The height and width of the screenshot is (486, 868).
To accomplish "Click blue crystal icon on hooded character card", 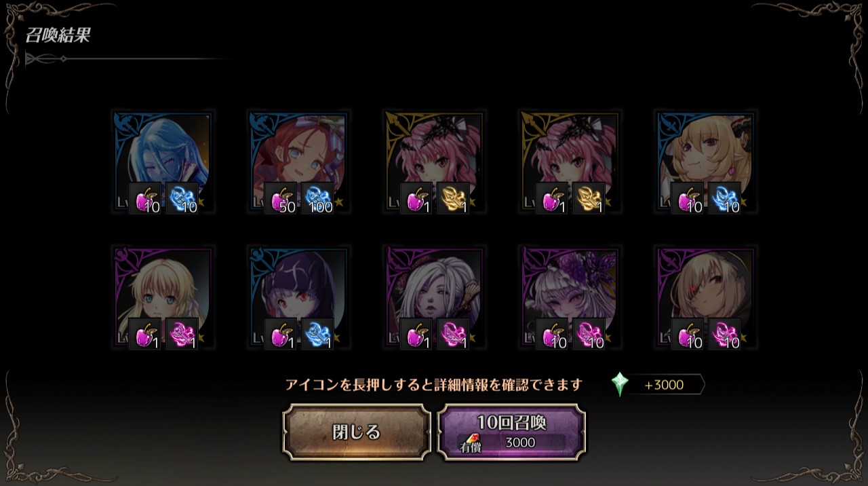I will point(317,334).
